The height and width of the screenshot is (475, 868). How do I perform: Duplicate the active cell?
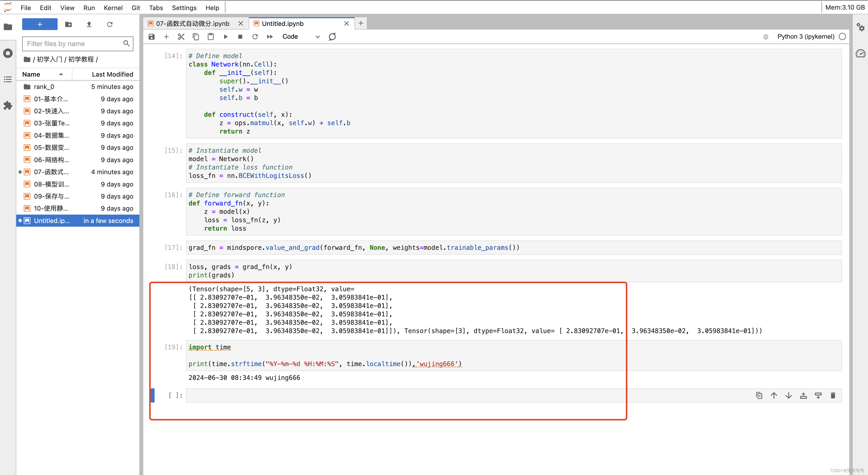[x=759, y=395]
